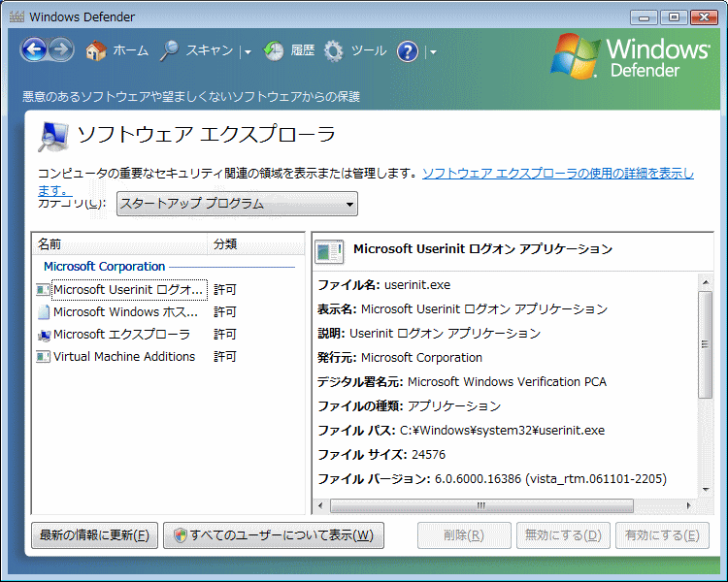Screen dimensions: 728x582
Task: Select Microsoft Windows ホス... entry
Action: click(x=128, y=312)
